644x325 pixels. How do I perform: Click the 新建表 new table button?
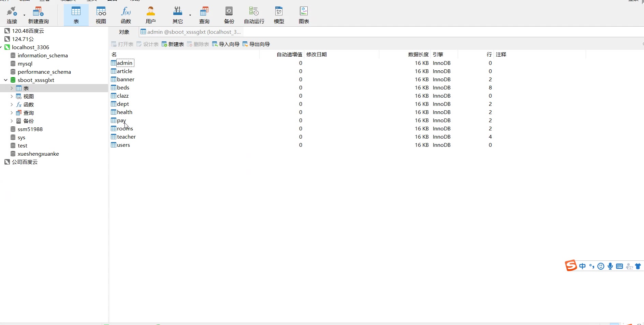[173, 44]
